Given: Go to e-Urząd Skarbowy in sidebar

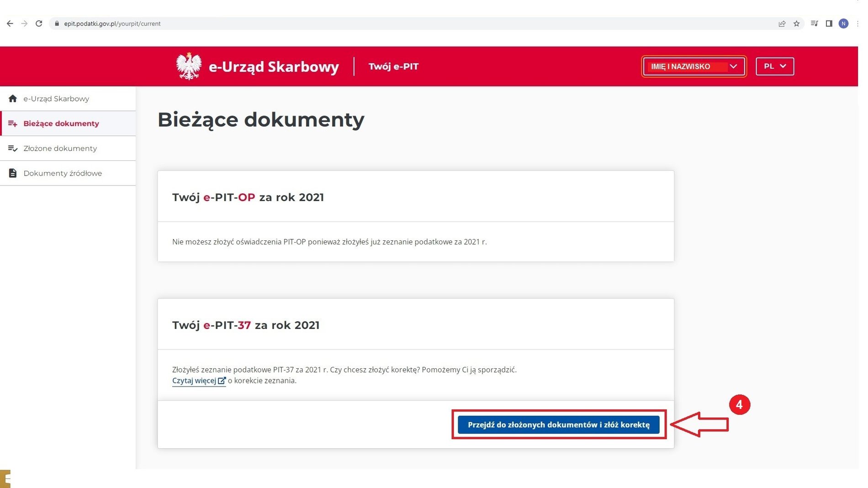Looking at the screenshot, I should [x=68, y=99].
